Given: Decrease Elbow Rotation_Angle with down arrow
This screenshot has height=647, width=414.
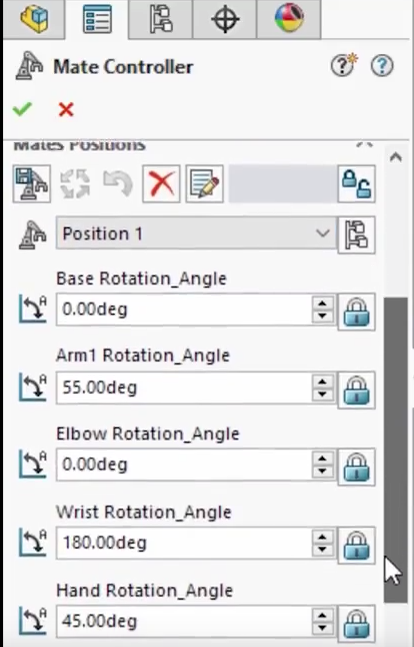Looking at the screenshot, I should click(x=322, y=472).
